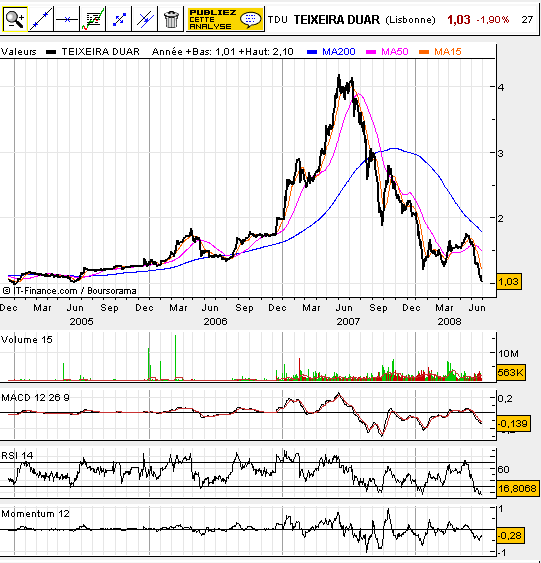Click the IT-Finance.com / Boursorama credit
This screenshot has width=541, height=563.
click(69, 291)
